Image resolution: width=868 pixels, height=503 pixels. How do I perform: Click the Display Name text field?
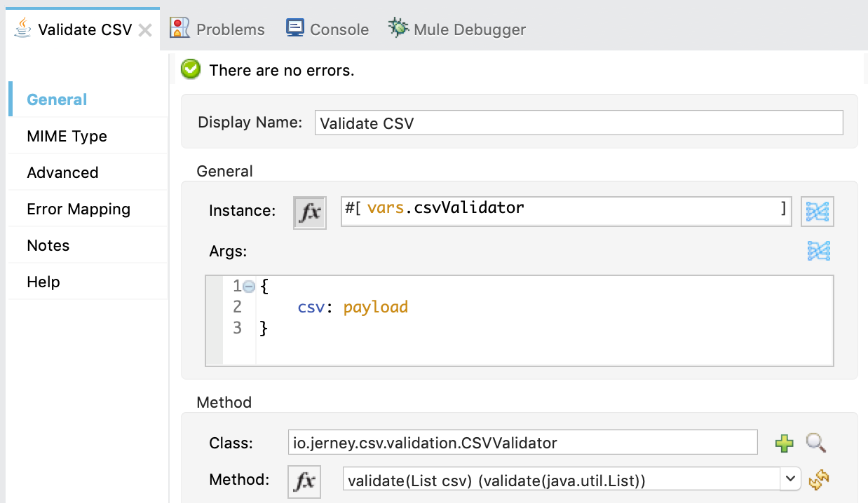point(578,123)
